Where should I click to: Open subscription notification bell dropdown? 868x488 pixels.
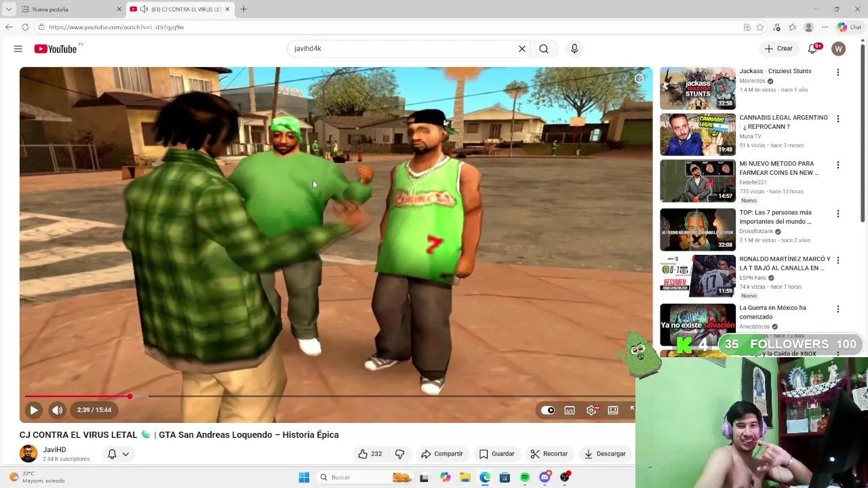(x=118, y=454)
